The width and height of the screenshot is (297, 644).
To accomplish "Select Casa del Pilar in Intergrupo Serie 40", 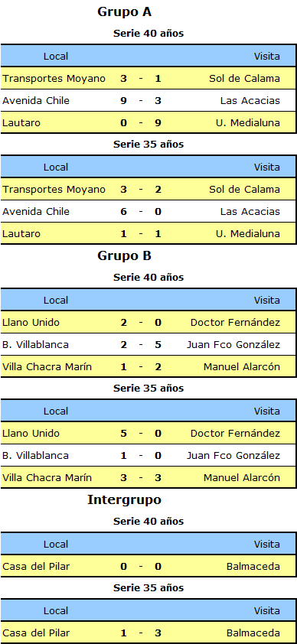I will tap(36, 567).
